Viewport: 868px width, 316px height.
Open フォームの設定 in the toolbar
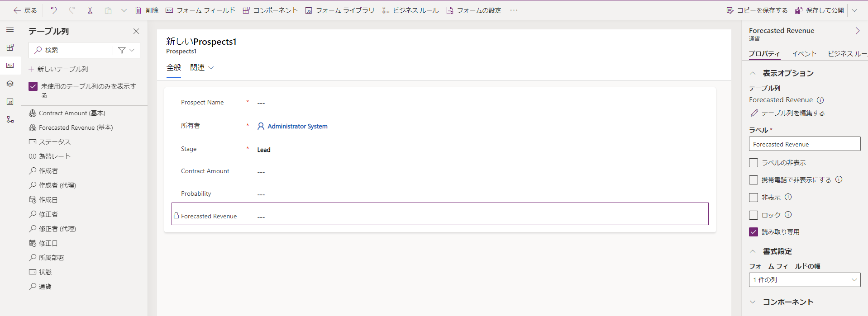tap(474, 10)
